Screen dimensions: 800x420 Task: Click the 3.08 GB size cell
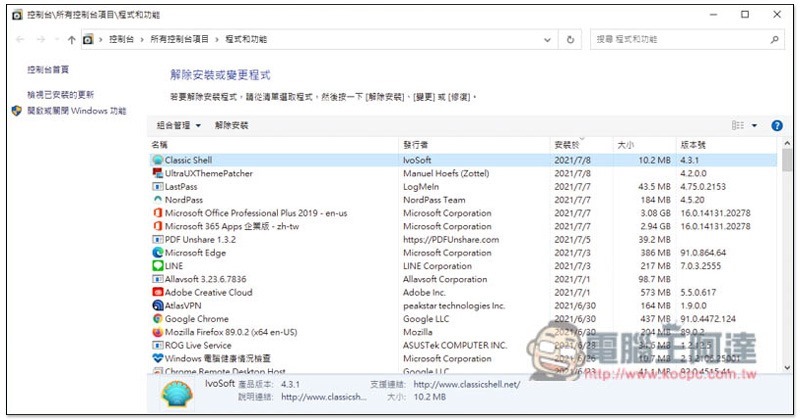(656, 213)
